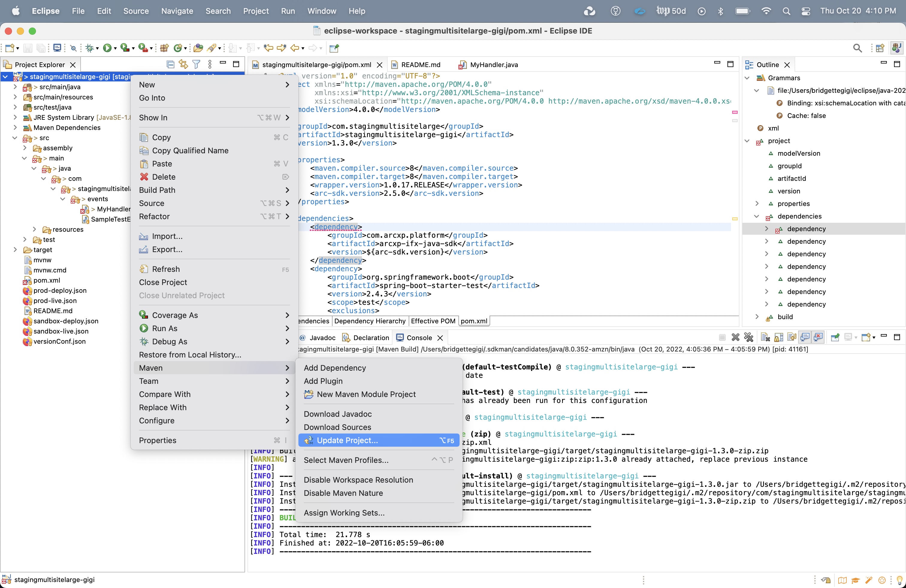Image resolution: width=906 pixels, height=588 pixels.
Task: Switch to the README.md editor tab
Action: click(421, 65)
